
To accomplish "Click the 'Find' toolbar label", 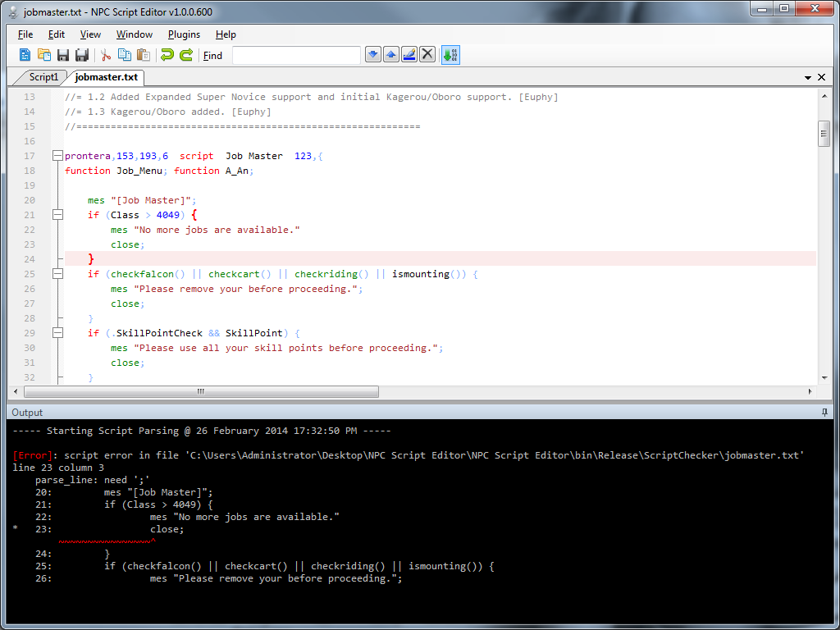I will (212, 55).
